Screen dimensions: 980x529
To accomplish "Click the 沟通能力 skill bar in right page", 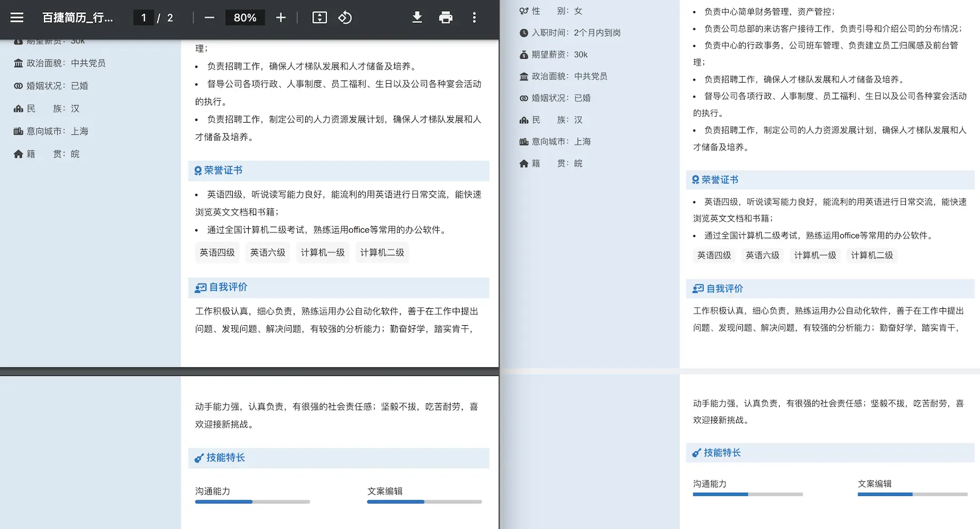I will 748,494.
